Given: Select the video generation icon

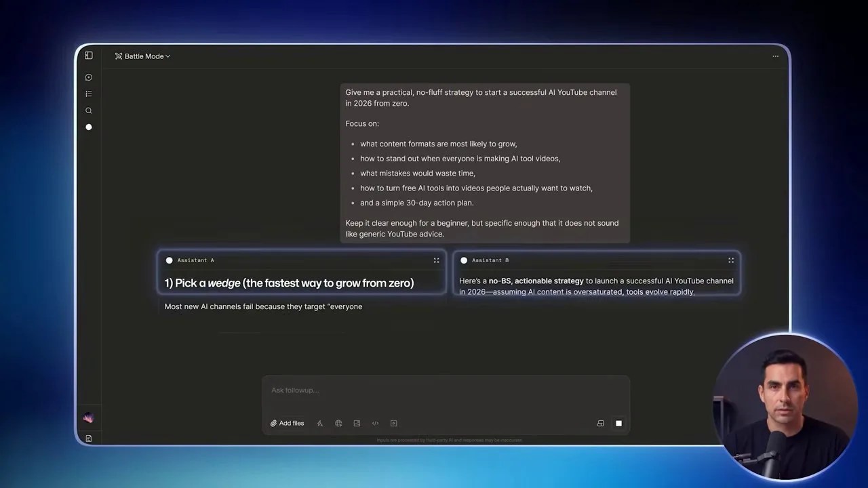Looking at the screenshot, I should [x=394, y=423].
